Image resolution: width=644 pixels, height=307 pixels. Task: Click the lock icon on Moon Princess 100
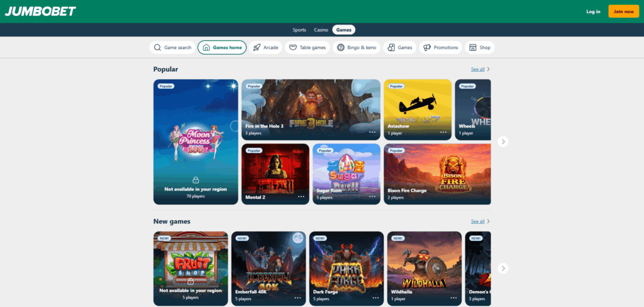click(x=196, y=180)
